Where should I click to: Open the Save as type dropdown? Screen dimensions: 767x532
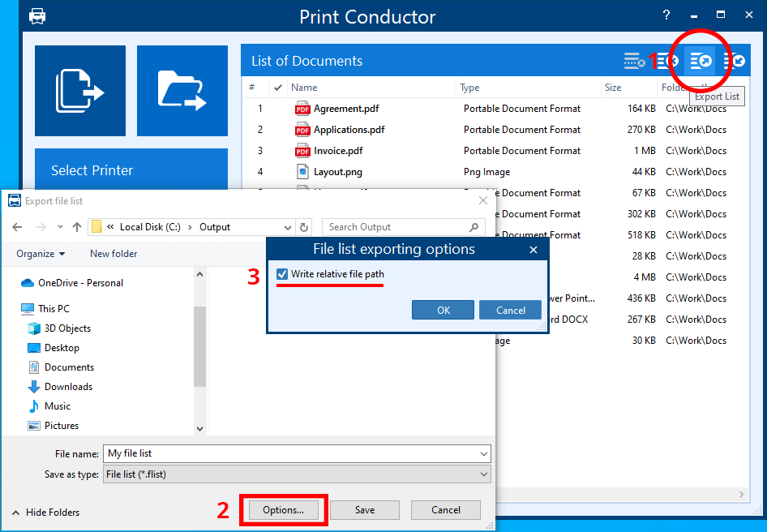(484, 474)
